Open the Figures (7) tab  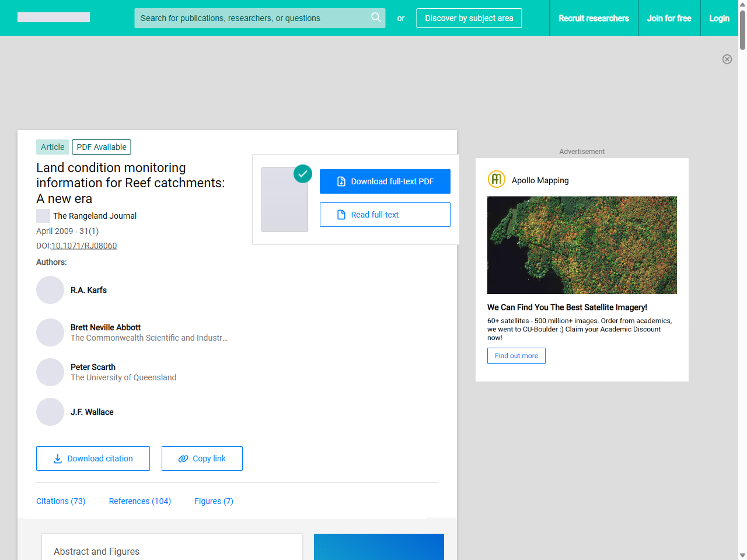(x=214, y=501)
